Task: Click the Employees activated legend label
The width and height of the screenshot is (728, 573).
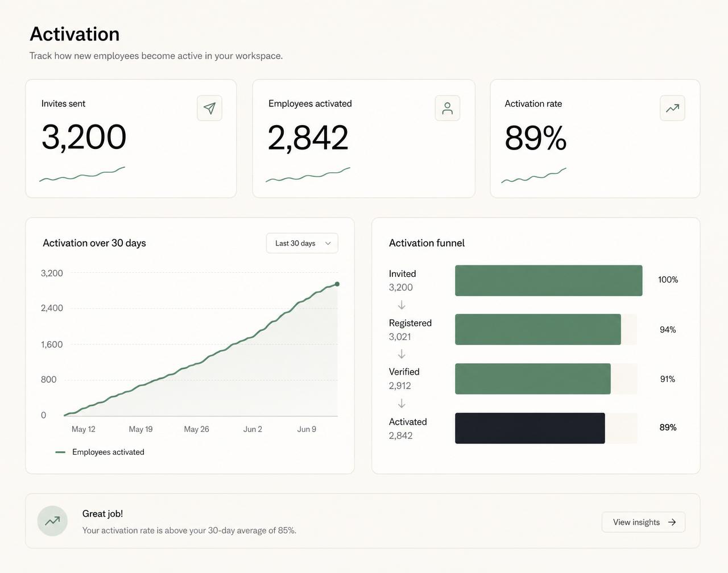Action: coord(108,452)
